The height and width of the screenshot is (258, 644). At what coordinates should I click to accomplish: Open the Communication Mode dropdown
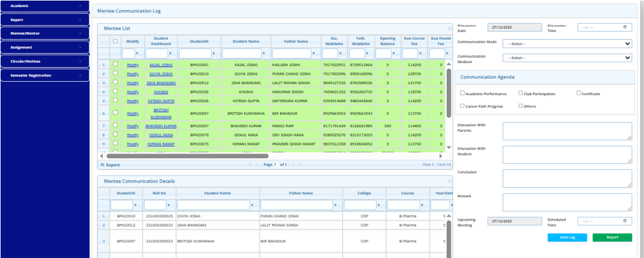[x=567, y=44]
